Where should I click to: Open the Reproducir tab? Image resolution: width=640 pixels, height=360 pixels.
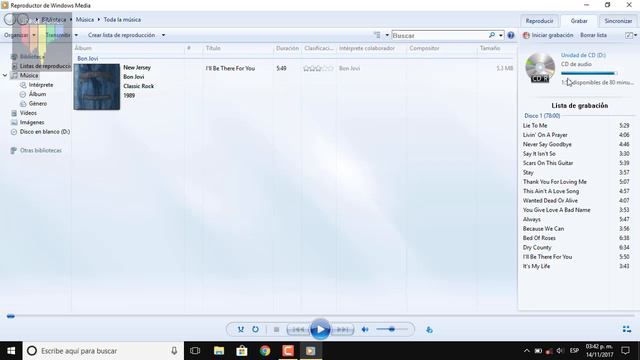(x=539, y=21)
